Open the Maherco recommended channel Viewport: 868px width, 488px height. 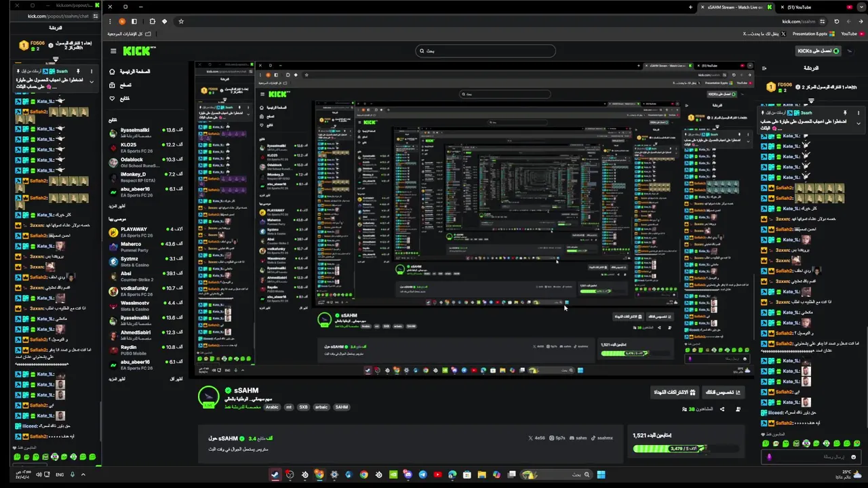(x=146, y=247)
